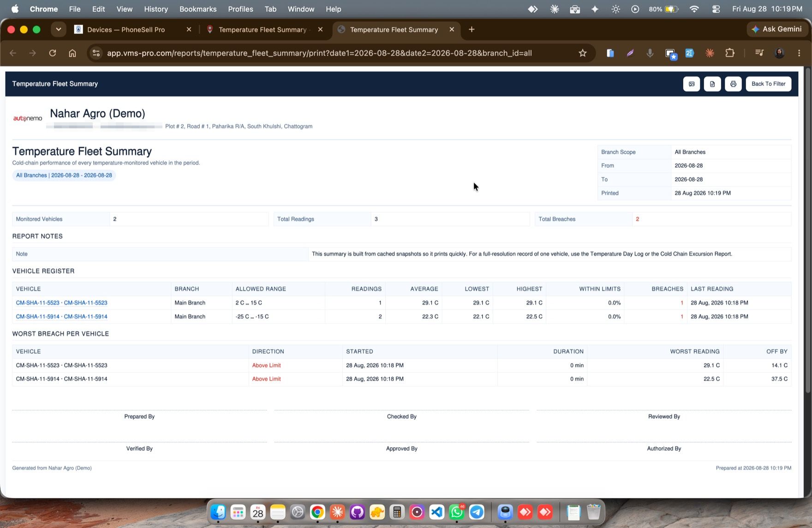
Task: Click the address bar URL
Action: click(x=319, y=53)
